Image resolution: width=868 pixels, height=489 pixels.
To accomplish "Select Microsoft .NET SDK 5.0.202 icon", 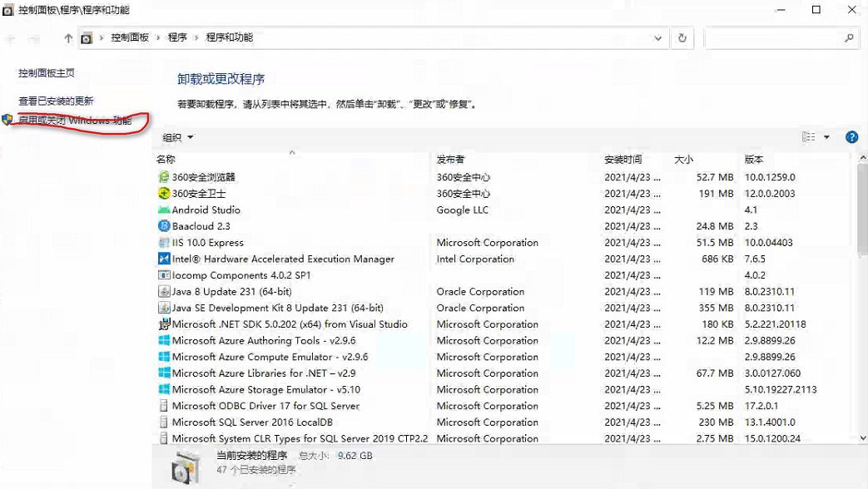I will click(x=164, y=324).
